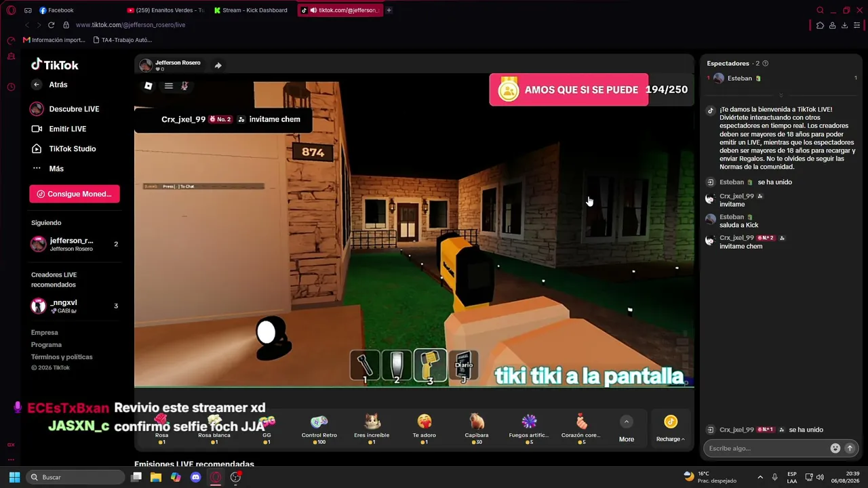Viewport: 868px width, 488px height.
Task: Open the TA4-Trabajo Autó... bookmark
Action: [x=121, y=40]
